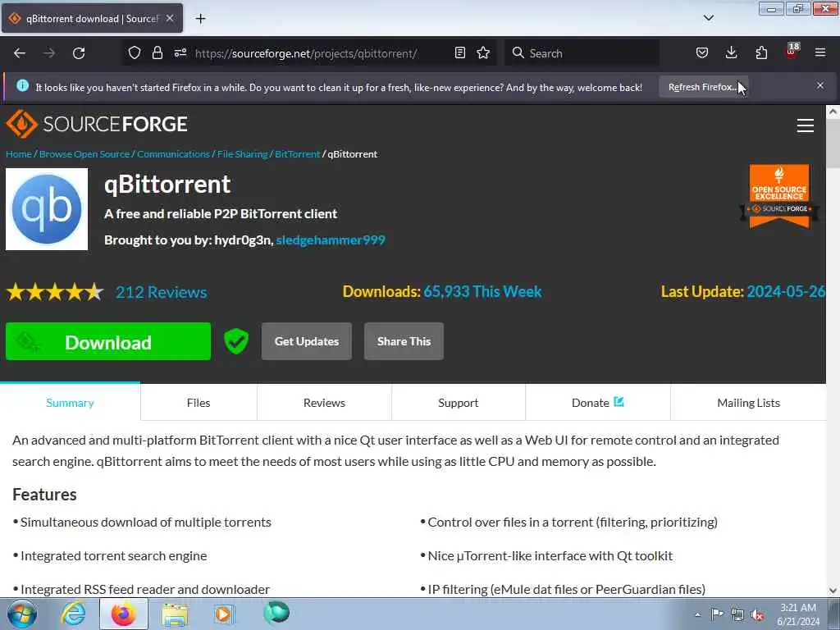This screenshot has width=840, height=630.
Task: Follow the File Sharing breadcrumb link
Action: tap(242, 154)
